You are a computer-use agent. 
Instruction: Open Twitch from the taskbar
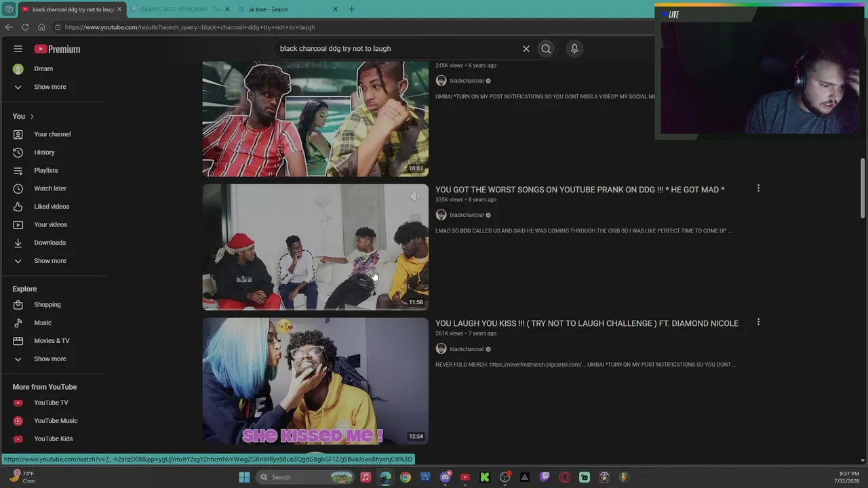(x=545, y=477)
